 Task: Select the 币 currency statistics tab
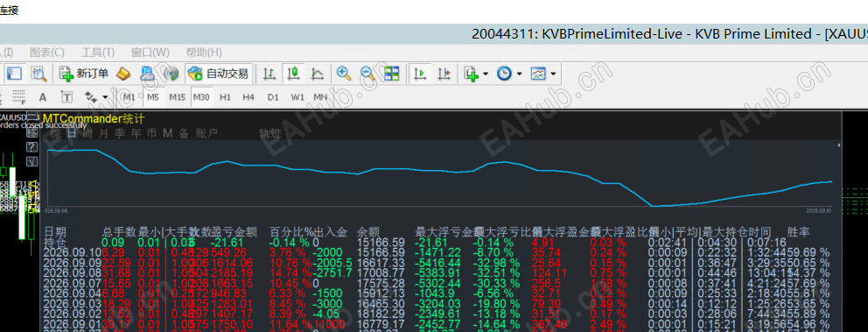click(x=151, y=133)
